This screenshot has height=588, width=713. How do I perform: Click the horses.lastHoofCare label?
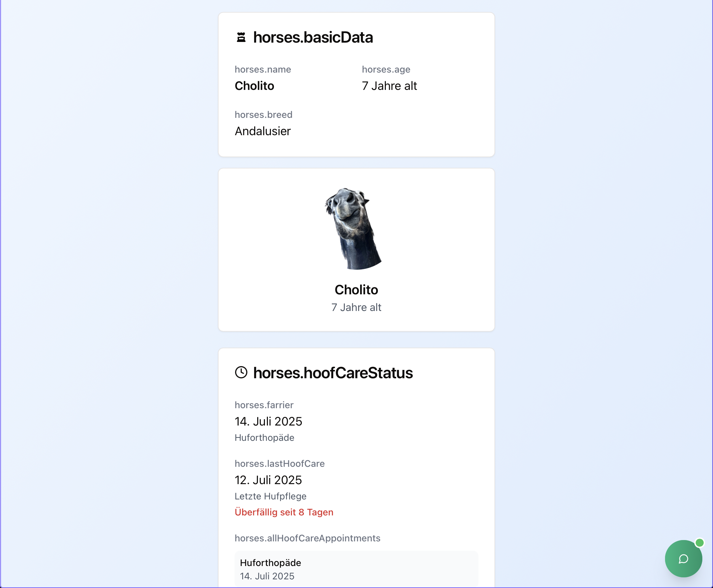pyautogui.click(x=280, y=463)
